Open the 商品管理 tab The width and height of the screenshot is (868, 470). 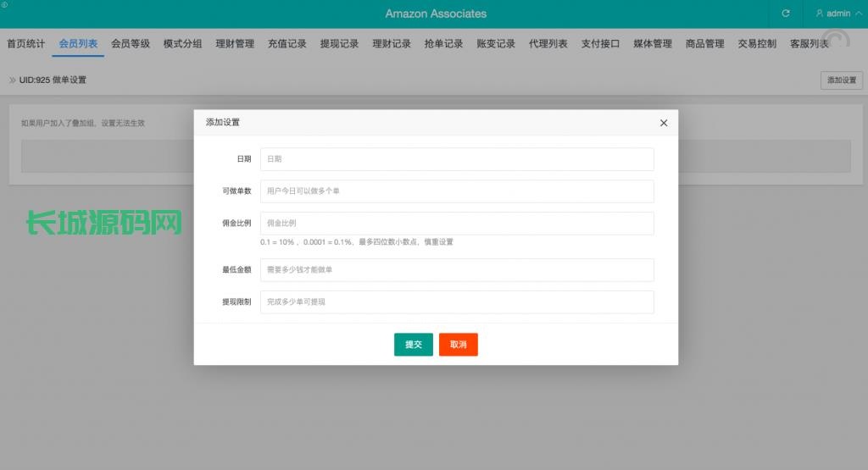[x=704, y=44]
